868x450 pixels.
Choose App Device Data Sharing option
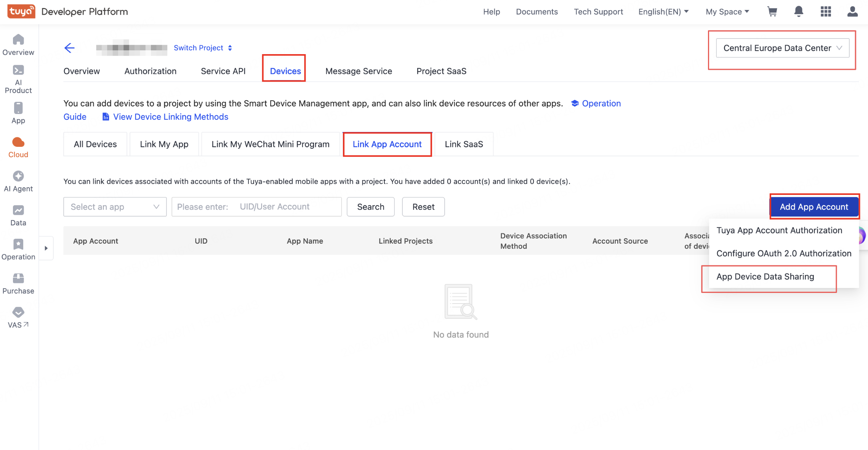coord(765,276)
